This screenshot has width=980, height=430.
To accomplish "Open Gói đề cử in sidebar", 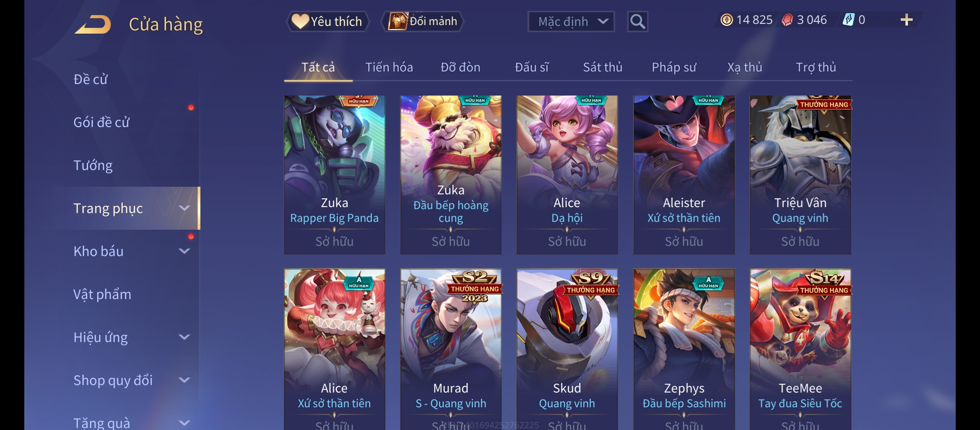I will (x=101, y=122).
